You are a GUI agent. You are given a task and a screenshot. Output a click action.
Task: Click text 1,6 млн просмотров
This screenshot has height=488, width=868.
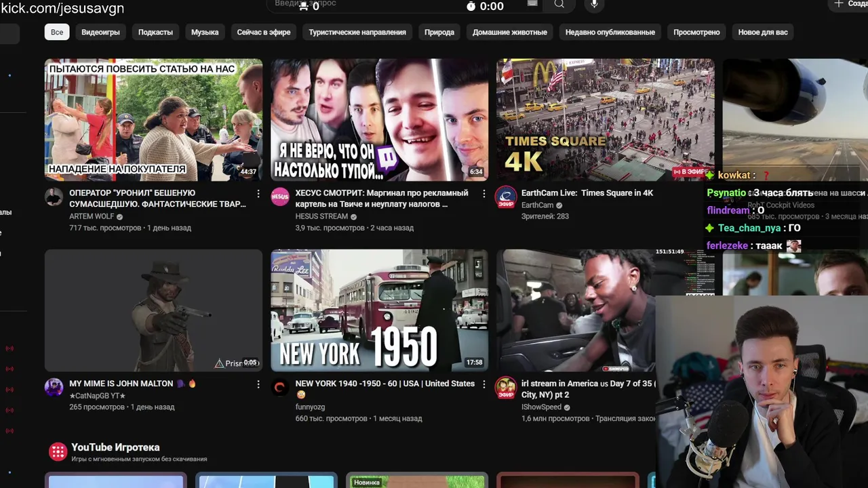[555, 419]
